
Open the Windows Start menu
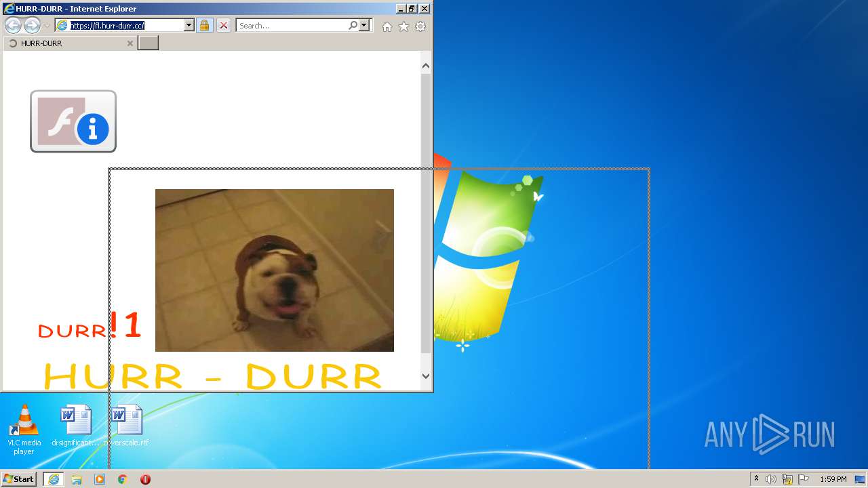(x=19, y=479)
